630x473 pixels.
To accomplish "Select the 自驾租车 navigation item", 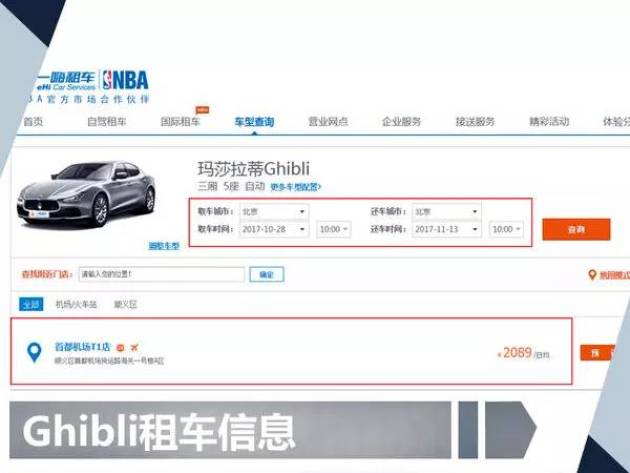I will pos(106,122).
